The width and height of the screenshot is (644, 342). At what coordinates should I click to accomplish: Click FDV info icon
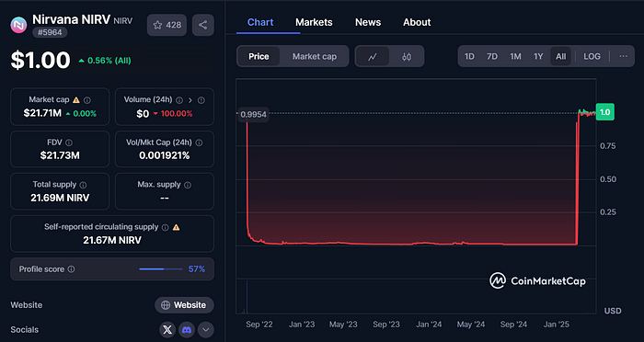[69, 142]
